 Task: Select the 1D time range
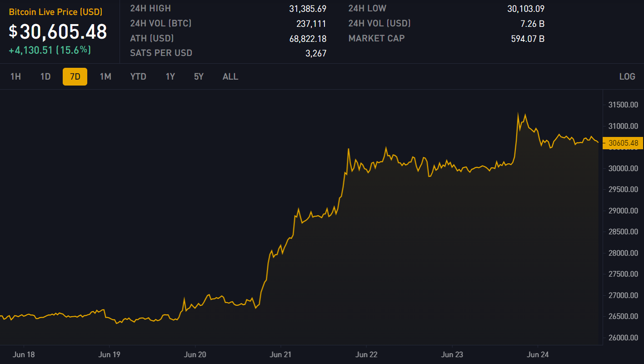(45, 76)
